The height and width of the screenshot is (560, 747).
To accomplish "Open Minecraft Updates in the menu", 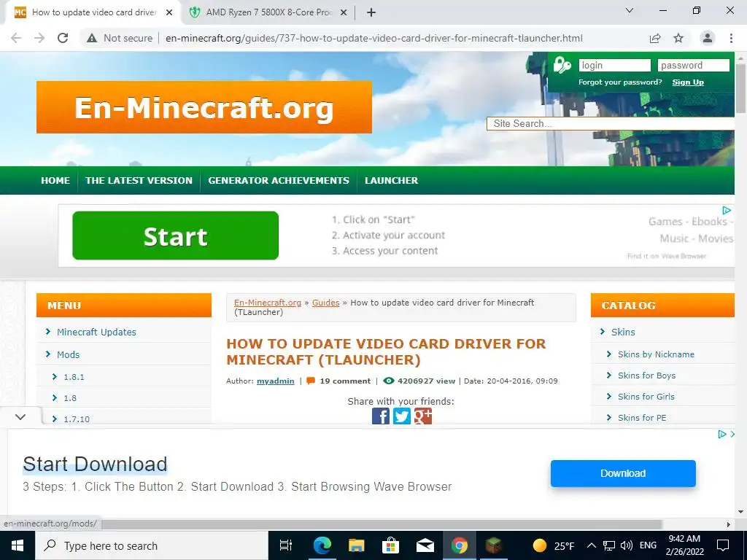I will (x=96, y=332).
